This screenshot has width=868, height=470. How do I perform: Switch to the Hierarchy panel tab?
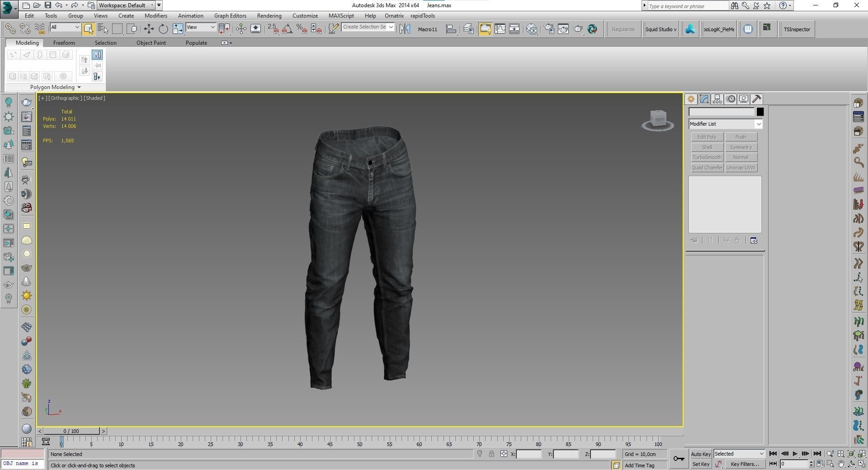point(717,99)
